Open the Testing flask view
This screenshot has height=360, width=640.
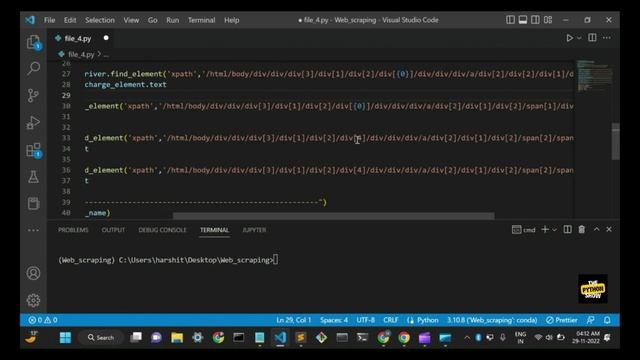coord(33,177)
